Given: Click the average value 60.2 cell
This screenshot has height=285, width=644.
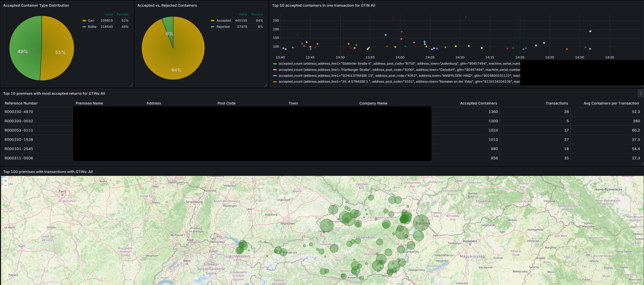Looking at the screenshot, I should point(636,130).
